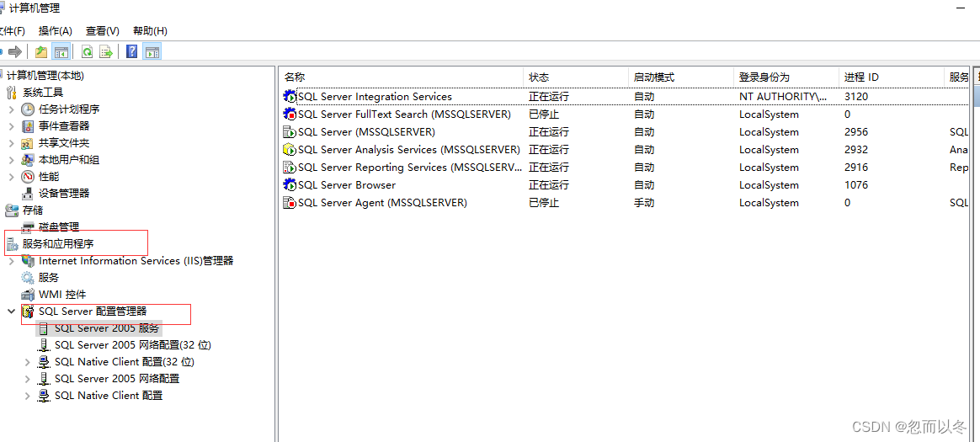Click the Export List toolbar icon
Viewport: 980px width, 442px height.
(106, 52)
